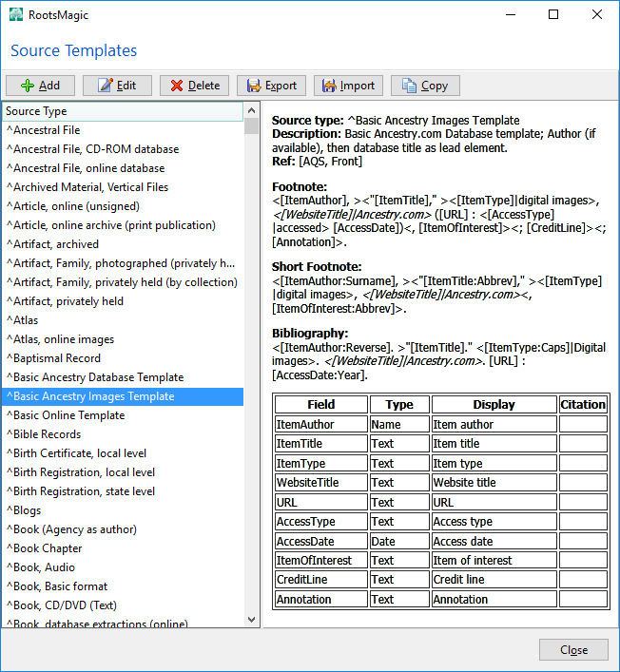
Task: Select ^Birth Registration, local level
Action: (x=123, y=471)
